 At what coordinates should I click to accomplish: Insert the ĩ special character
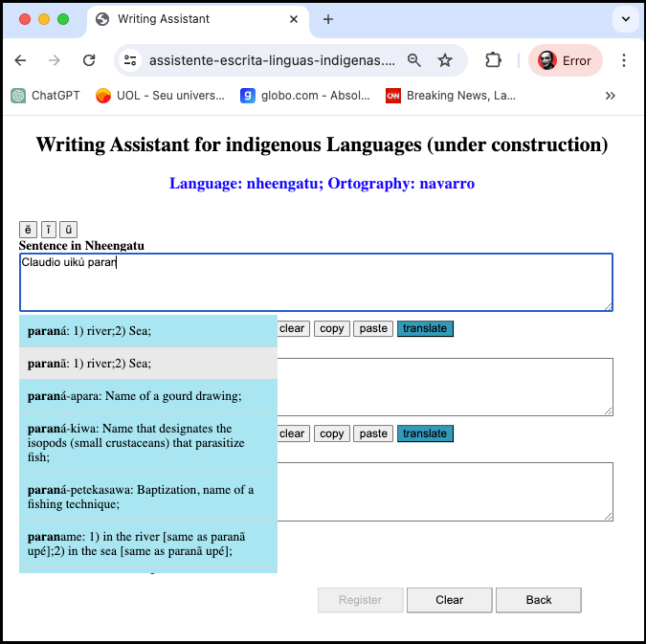[x=49, y=230]
